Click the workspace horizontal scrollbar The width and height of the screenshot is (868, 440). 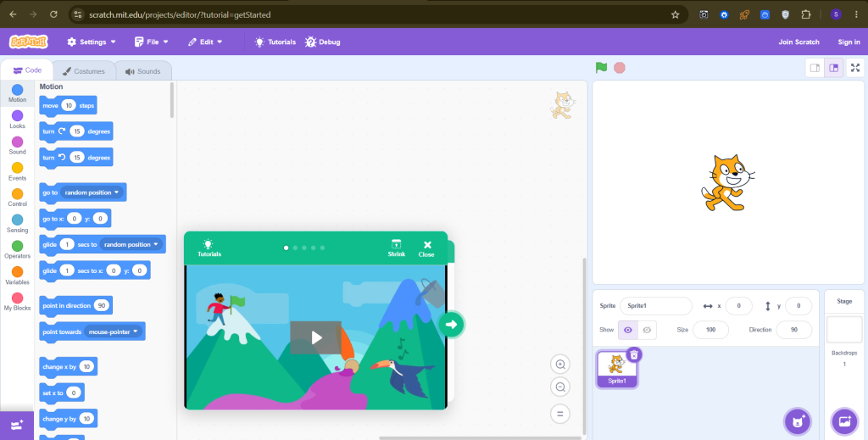tap(480, 437)
